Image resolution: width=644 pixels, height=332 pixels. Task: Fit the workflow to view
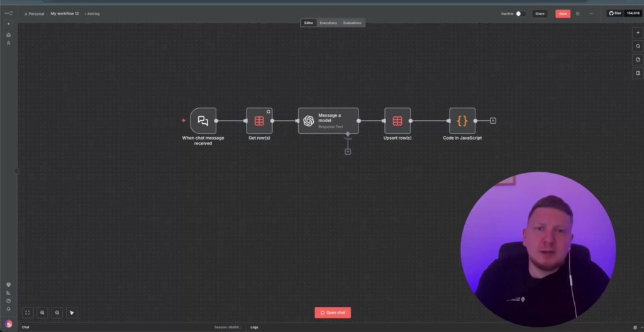click(28, 313)
